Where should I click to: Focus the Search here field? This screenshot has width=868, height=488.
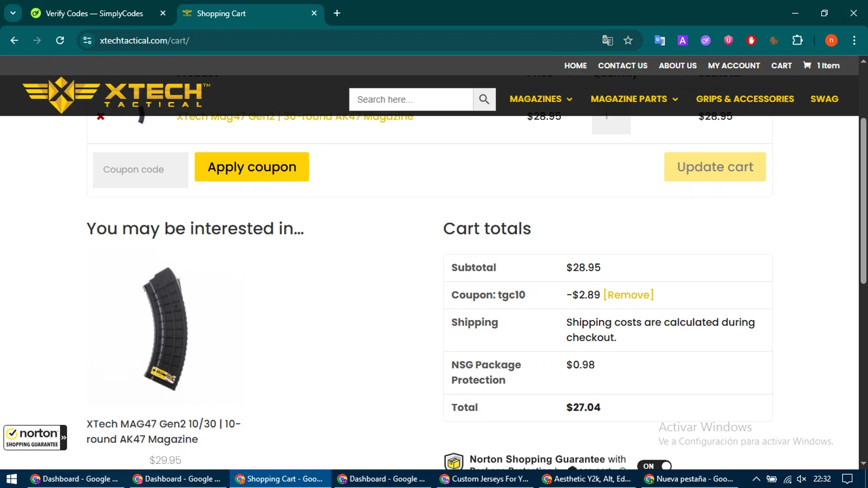[411, 100]
